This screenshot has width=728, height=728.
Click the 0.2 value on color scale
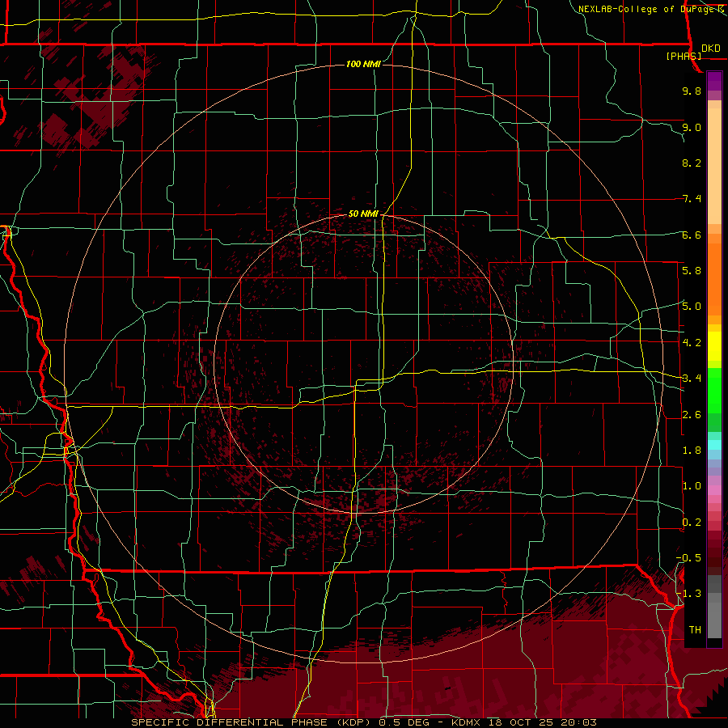pyautogui.click(x=692, y=523)
